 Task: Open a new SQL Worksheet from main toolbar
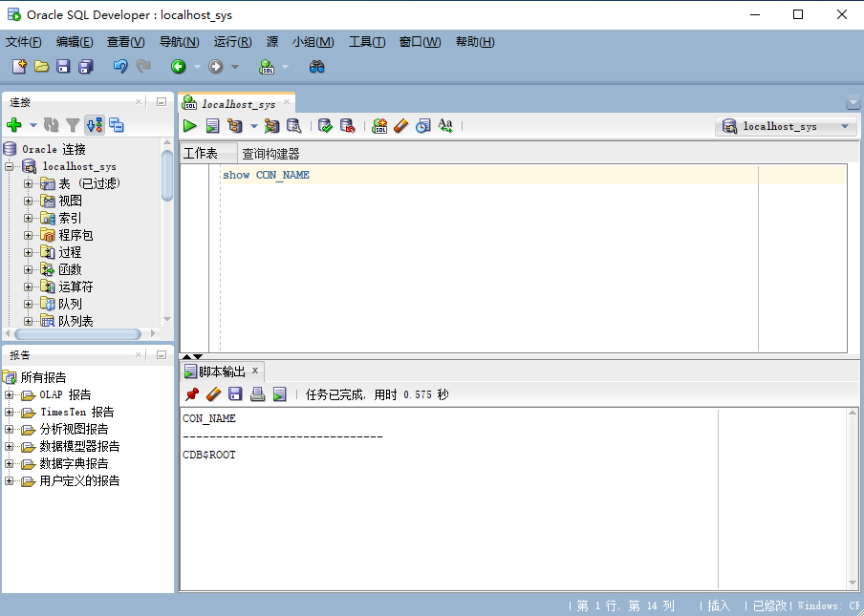click(268, 67)
